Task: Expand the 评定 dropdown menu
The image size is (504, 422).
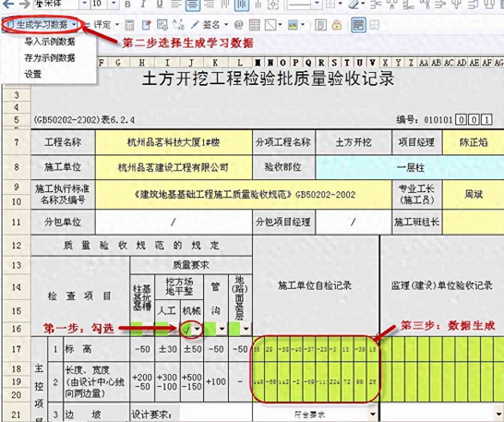Action: (117, 25)
